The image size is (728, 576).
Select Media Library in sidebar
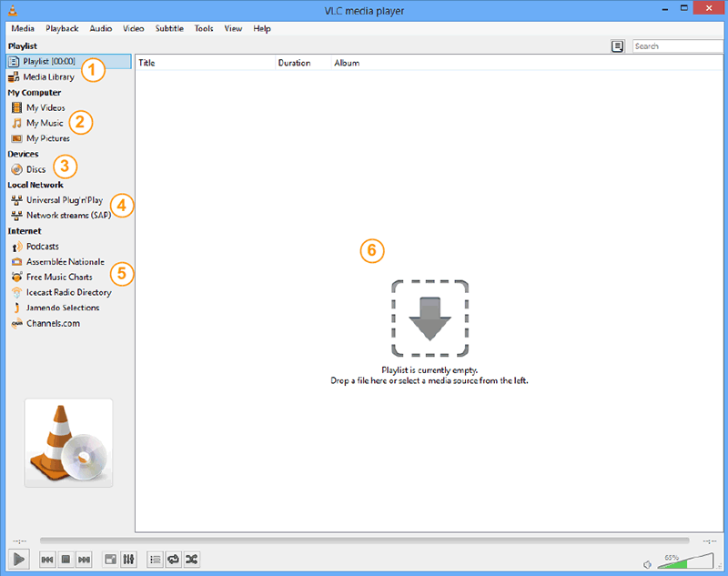(50, 77)
